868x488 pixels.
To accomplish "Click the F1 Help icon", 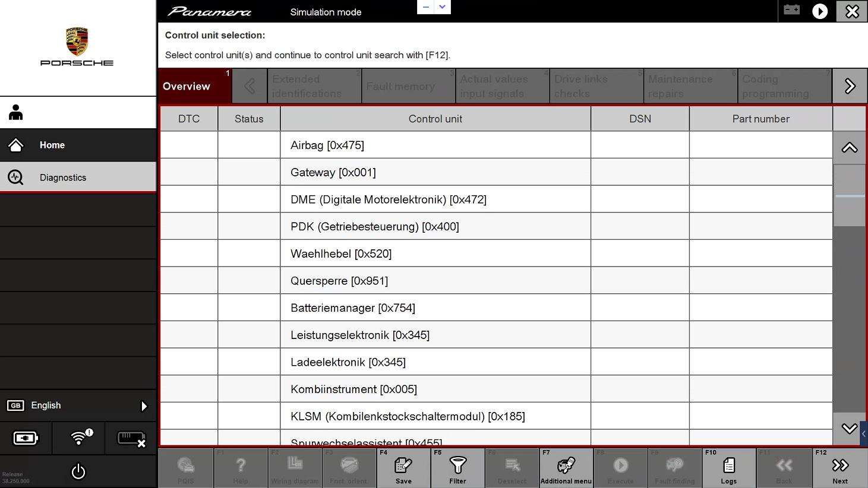I will [241, 468].
